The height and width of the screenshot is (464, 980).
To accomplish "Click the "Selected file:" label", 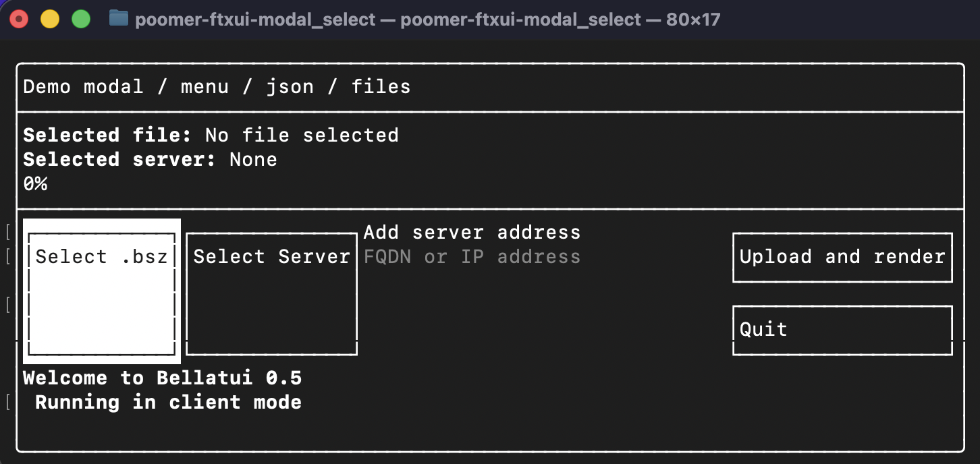I will pos(107,136).
